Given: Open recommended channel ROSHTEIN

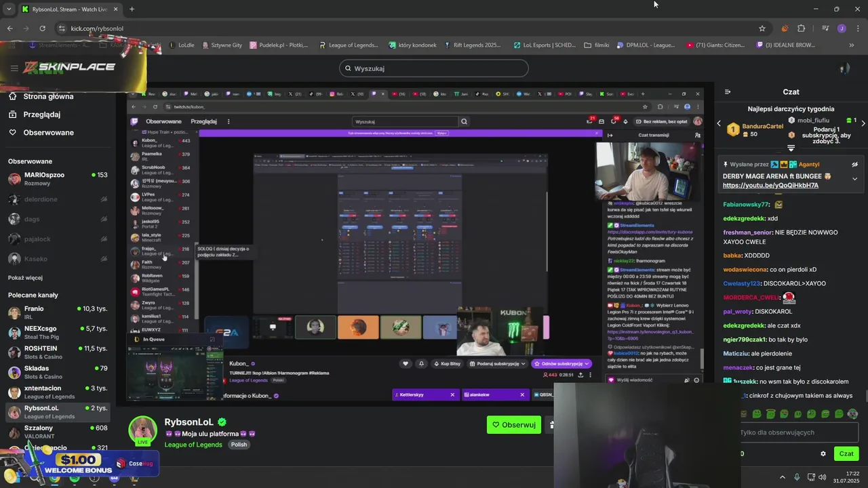Looking at the screenshot, I should [x=58, y=352].
